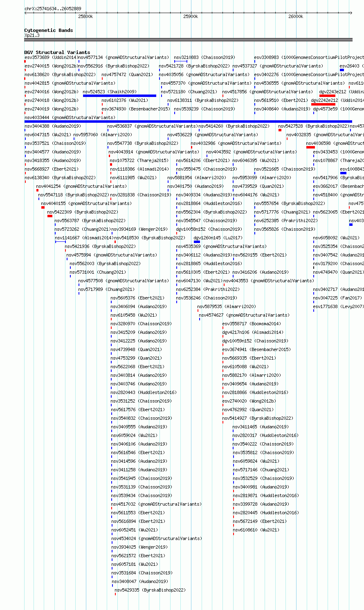364x610 pixels.
Task: Click nsv5881954 (Almarri2020)
Action: (197, 178)
